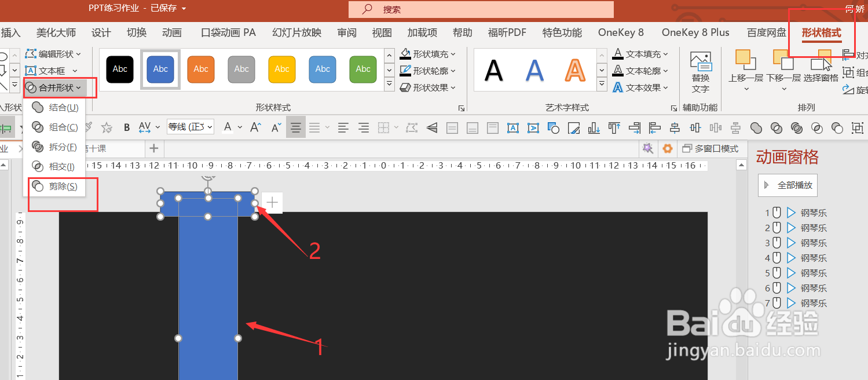868x380 pixels.
Task: Toggle left text alignment
Action: (343, 127)
